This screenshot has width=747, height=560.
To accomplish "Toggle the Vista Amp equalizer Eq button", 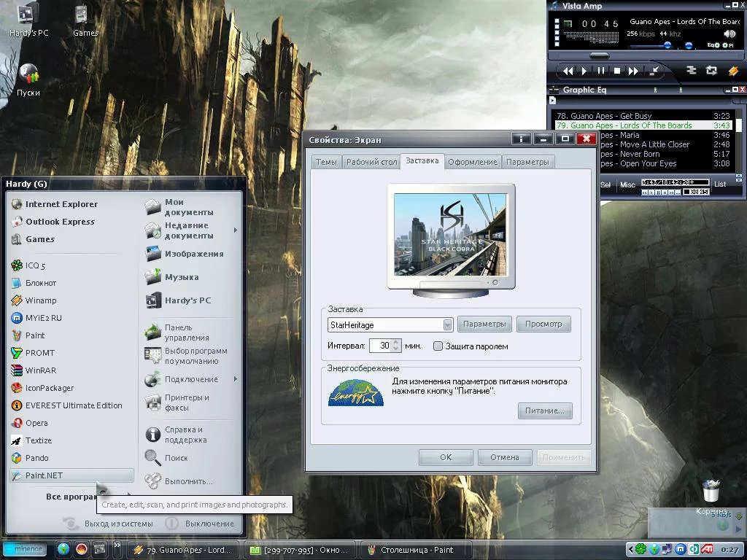I will [x=713, y=45].
